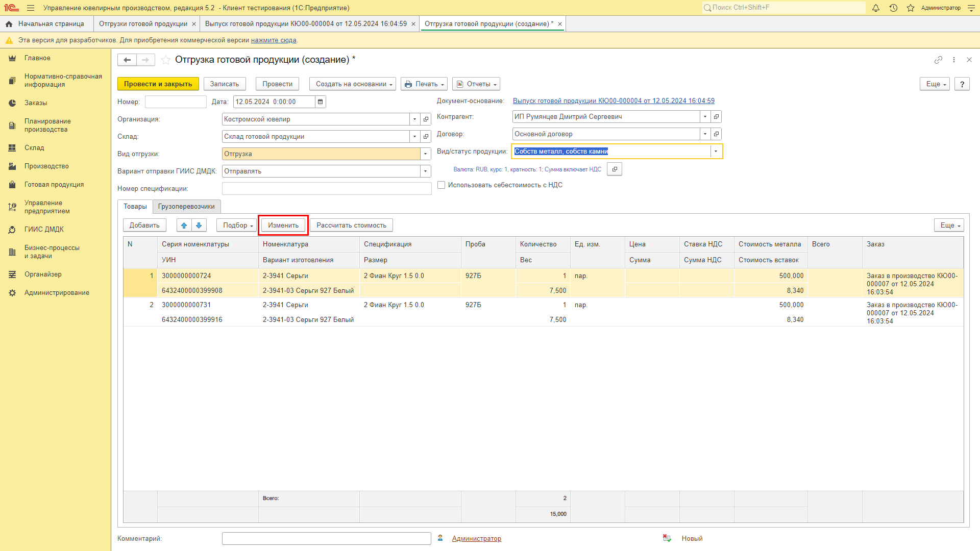Click Изменить button in toolbar
This screenshot has height=551, width=980.
coord(283,224)
